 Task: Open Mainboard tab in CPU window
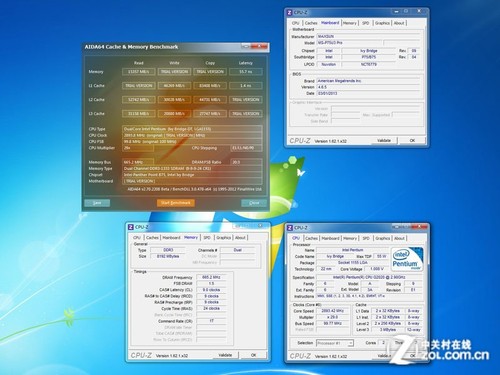pos(331,239)
